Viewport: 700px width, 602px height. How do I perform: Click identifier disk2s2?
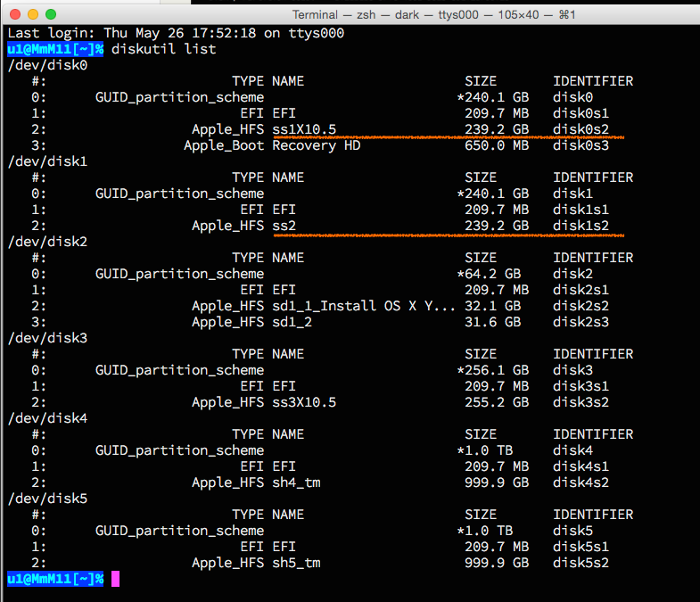pos(581,306)
